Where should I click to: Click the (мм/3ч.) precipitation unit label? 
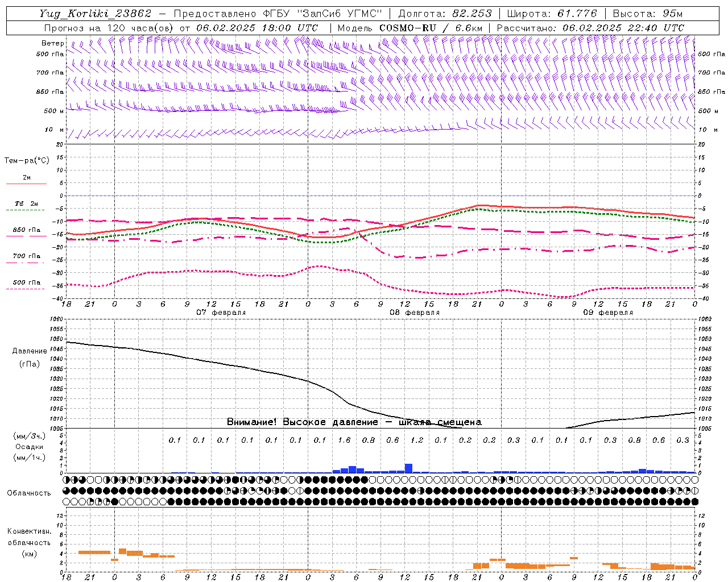tap(29, 436)
